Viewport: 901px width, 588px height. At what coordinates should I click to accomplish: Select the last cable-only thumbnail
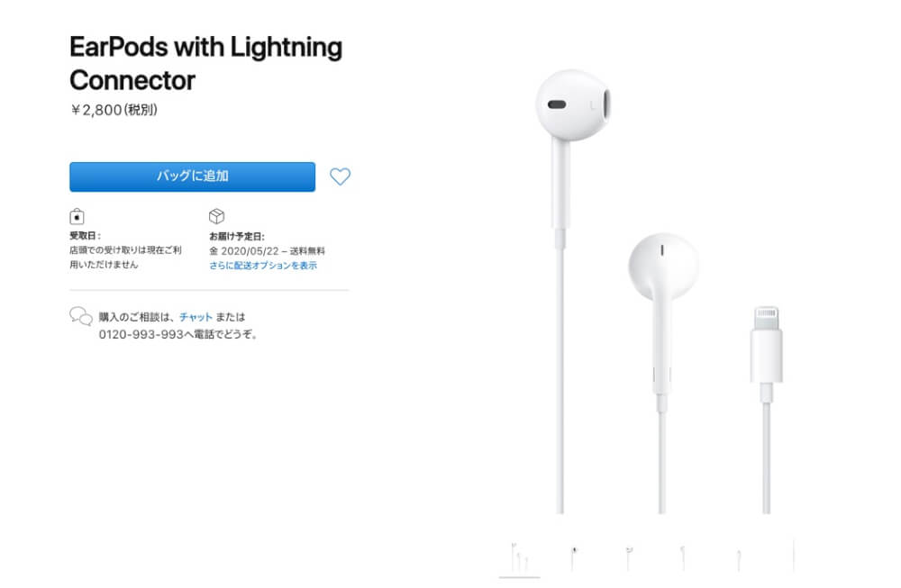pyautogui.click(x=794, y=556)
